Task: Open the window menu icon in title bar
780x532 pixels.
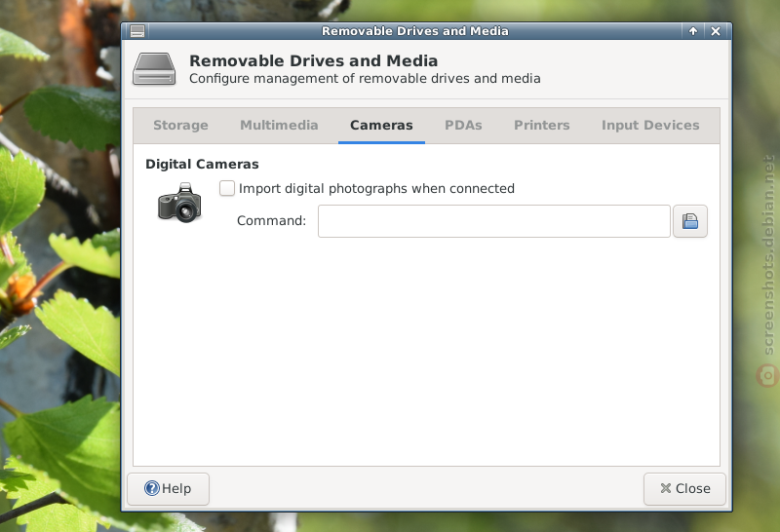Action: 137,31
